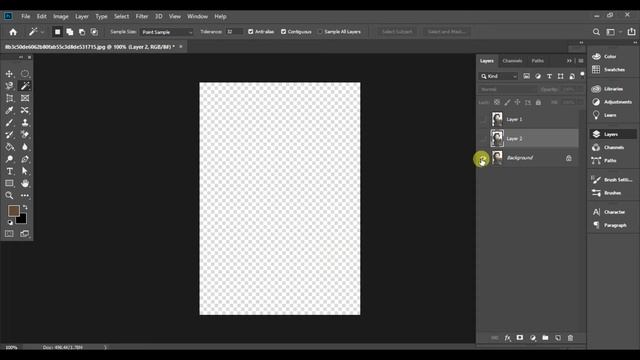This screenshot has height=360, width=640.
Task: Open Magic Wand tool preset picker
Action: coord(36,32)
